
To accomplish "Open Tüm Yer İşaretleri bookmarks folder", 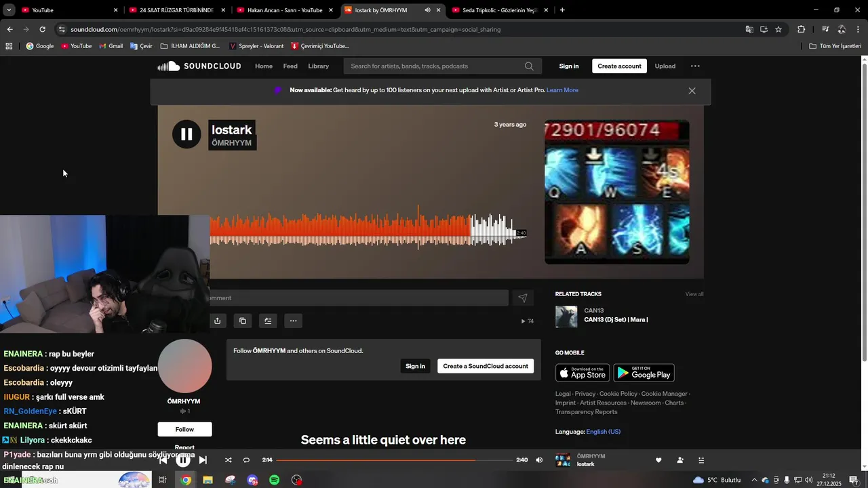I will (x=835, y=46).
